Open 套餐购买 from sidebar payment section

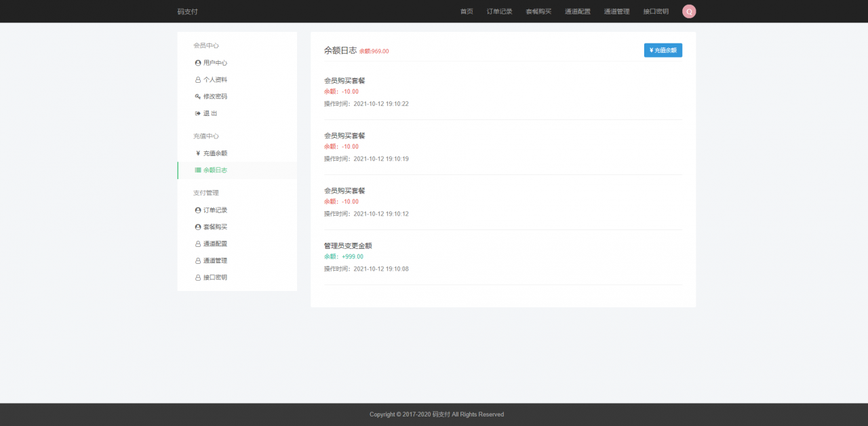coord(214,227)
